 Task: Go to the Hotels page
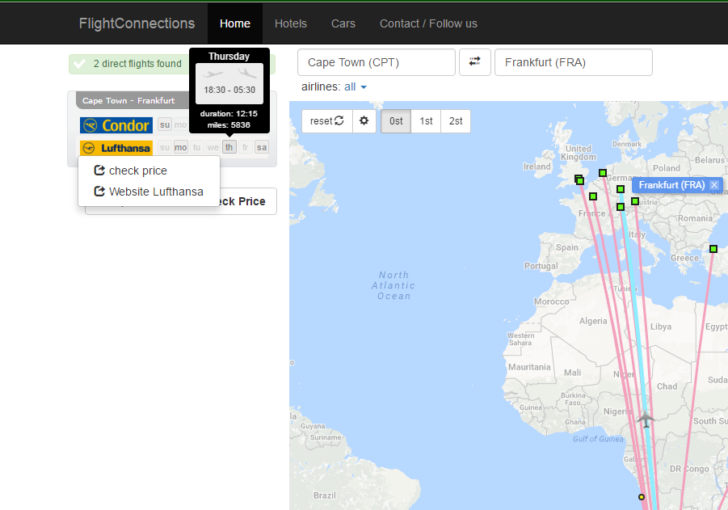click(291, 24)
